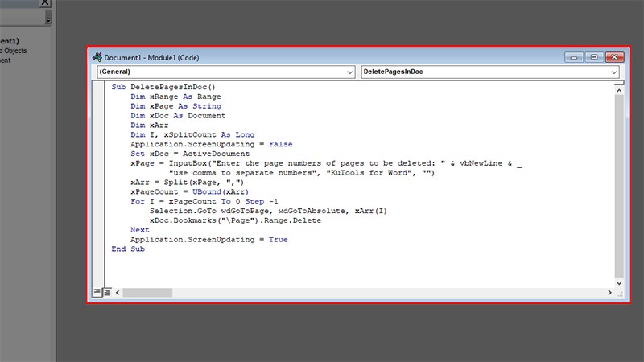The height and width of the screenshot is (362, 644).
Task: Close the Project panel with its X
Action: (x=45, y=3)
